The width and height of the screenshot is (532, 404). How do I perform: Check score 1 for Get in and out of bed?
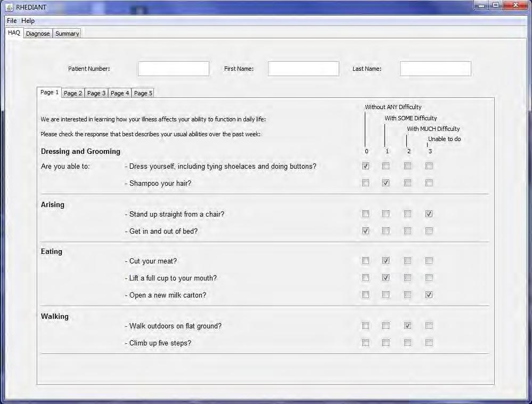coord(386,230)
